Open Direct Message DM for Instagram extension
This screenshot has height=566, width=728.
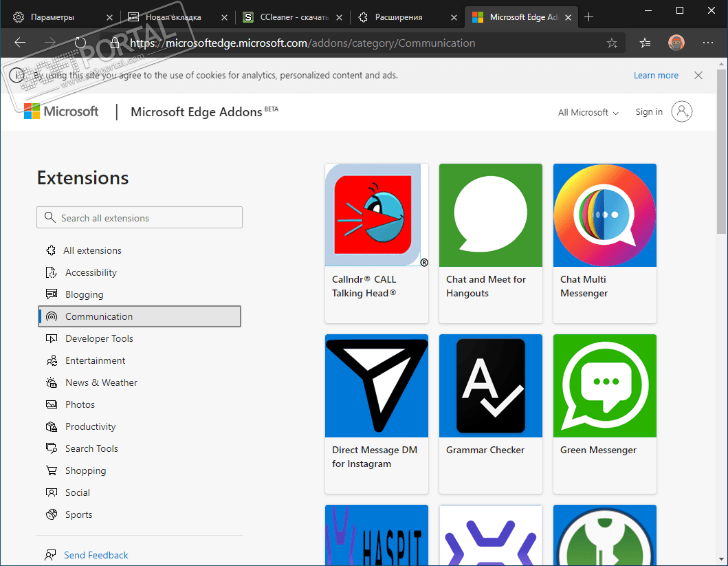coord(377,414)
